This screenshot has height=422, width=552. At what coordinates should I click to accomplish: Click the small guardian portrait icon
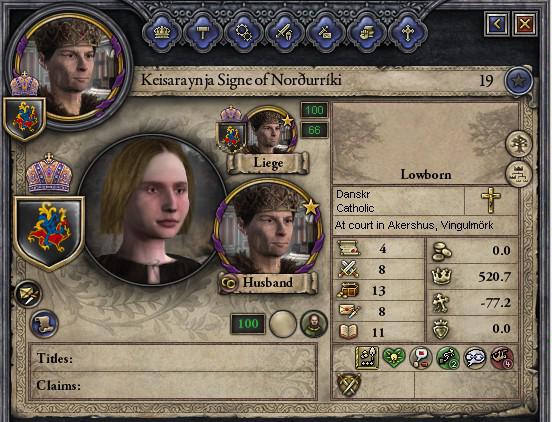[x=314, y=323]
